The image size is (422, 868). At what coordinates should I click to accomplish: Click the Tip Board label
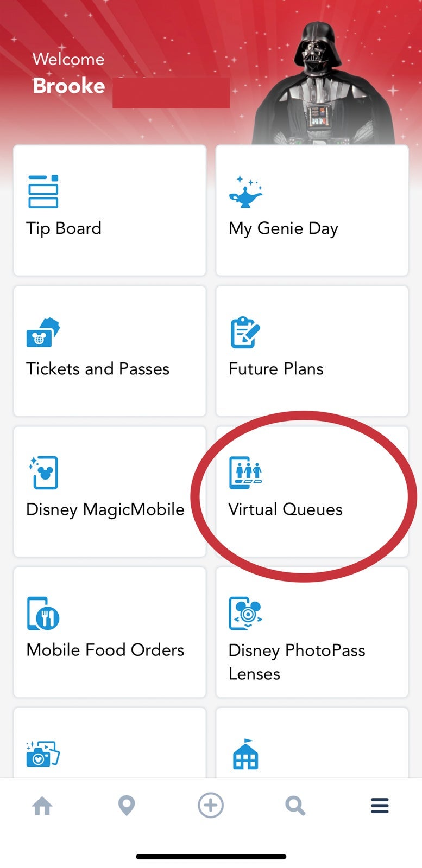(x=64, y=228)
